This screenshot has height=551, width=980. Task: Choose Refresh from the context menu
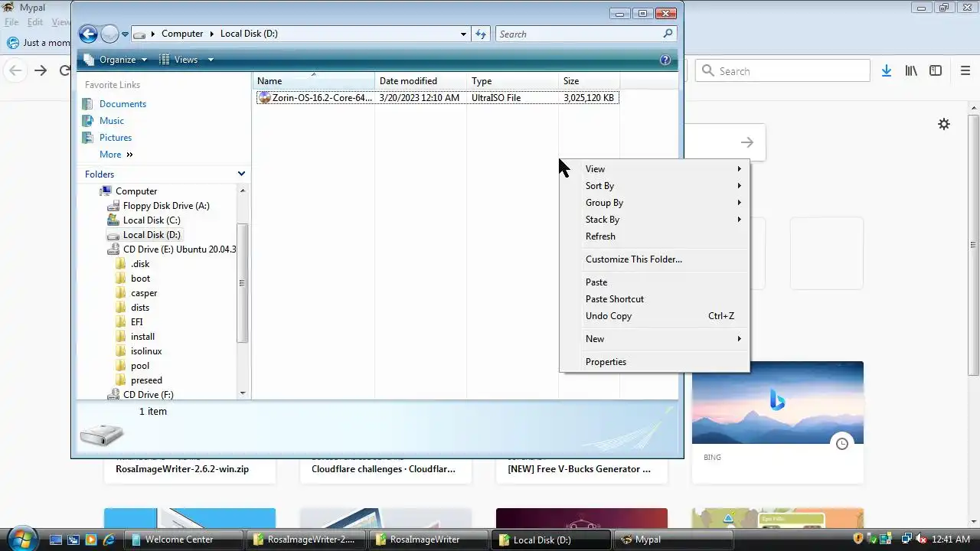tap(655, 236)
